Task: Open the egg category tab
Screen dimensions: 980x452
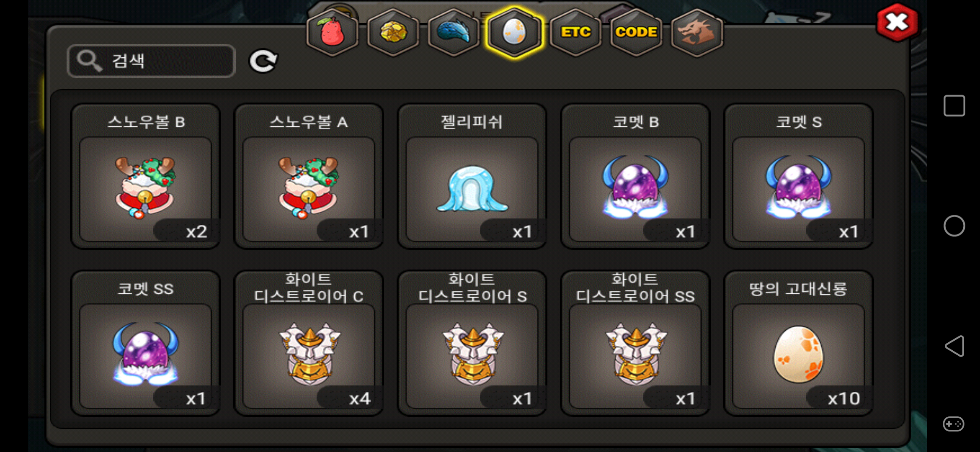Action: coord(514,32)
